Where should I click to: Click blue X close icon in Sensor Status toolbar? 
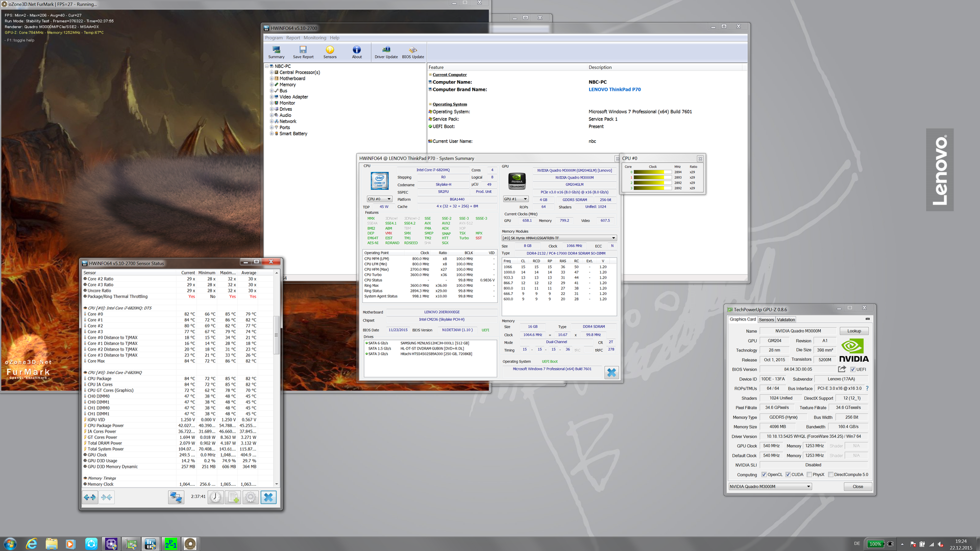point(268,497)
